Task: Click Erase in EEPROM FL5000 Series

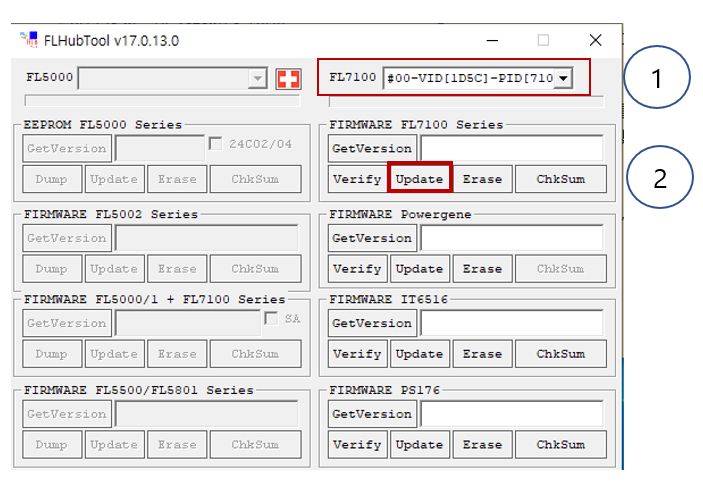Action: (177, 179)
